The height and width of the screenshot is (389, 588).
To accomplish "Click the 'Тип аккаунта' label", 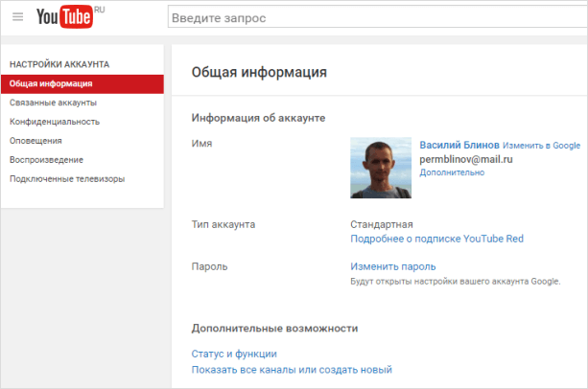I will [x=223, y=224].
